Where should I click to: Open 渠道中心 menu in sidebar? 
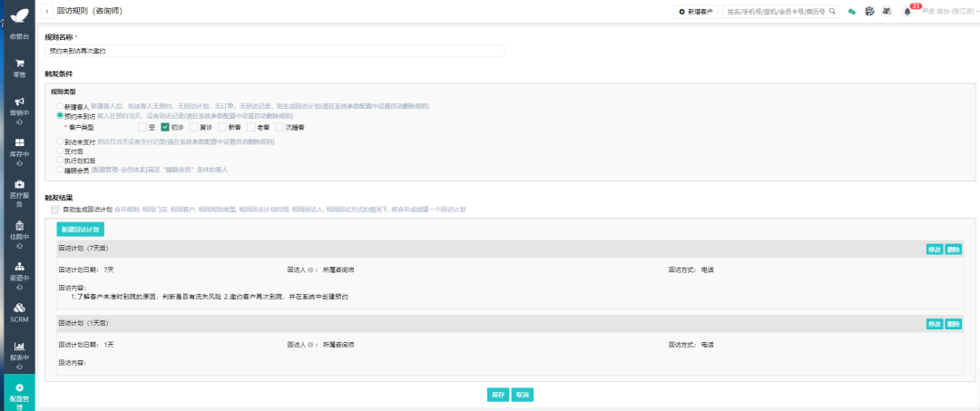tap(19, 276)
